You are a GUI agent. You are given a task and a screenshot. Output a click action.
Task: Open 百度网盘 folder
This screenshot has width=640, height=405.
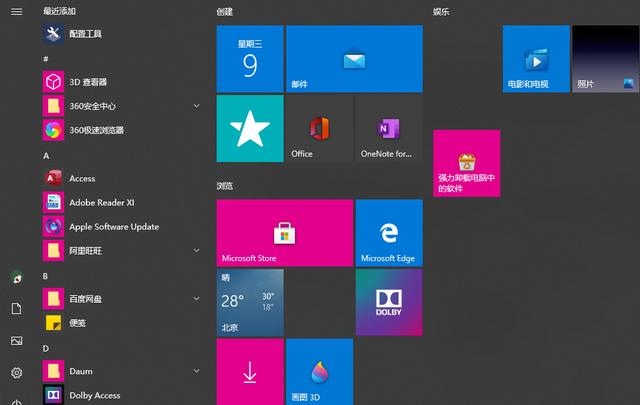click(x=122, y=299)
